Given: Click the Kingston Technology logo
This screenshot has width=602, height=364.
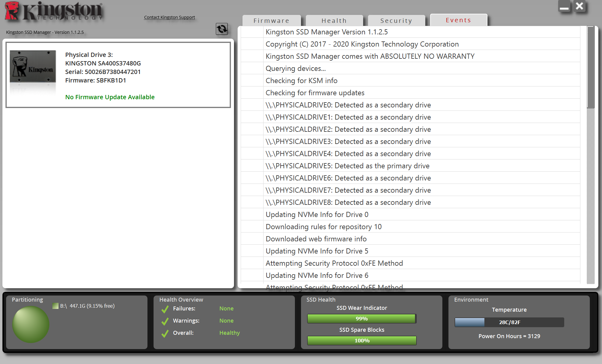Looking at the screenshot, I should [x=54, y=11].
